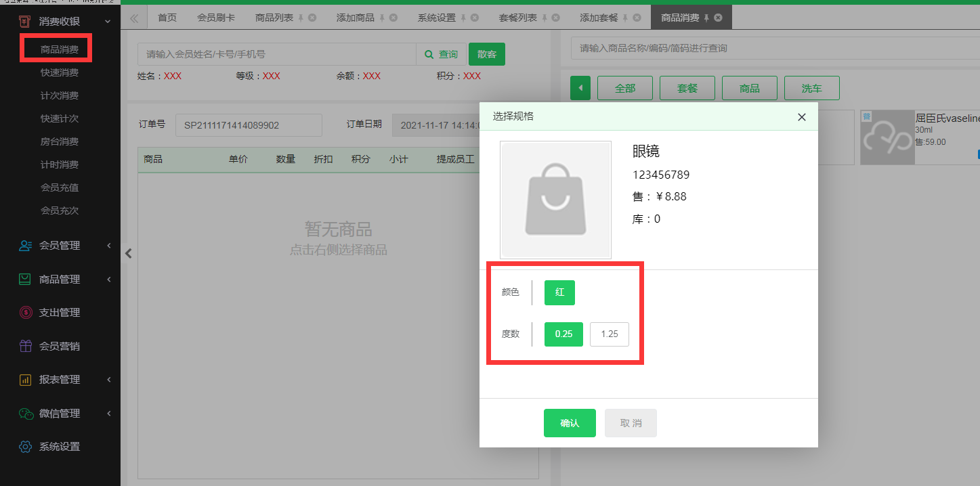Click the 系统设置 gear icon
The image size is (980, 486).
click(x=25, y=447)
